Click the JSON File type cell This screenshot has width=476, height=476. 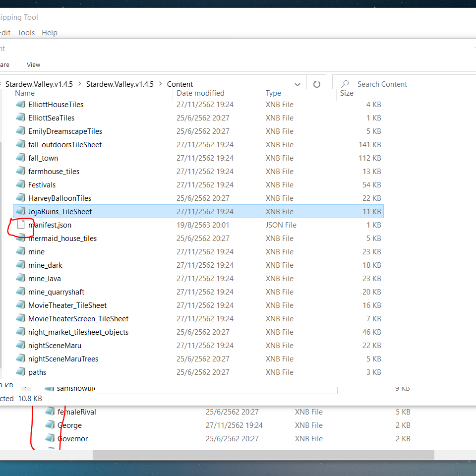[281, 225]
